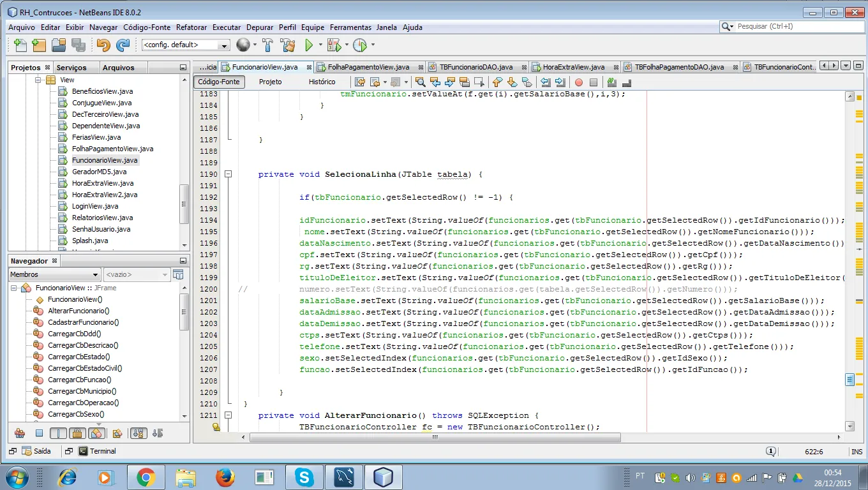Open the Membros dropdown in Navigator

[55, 274]
